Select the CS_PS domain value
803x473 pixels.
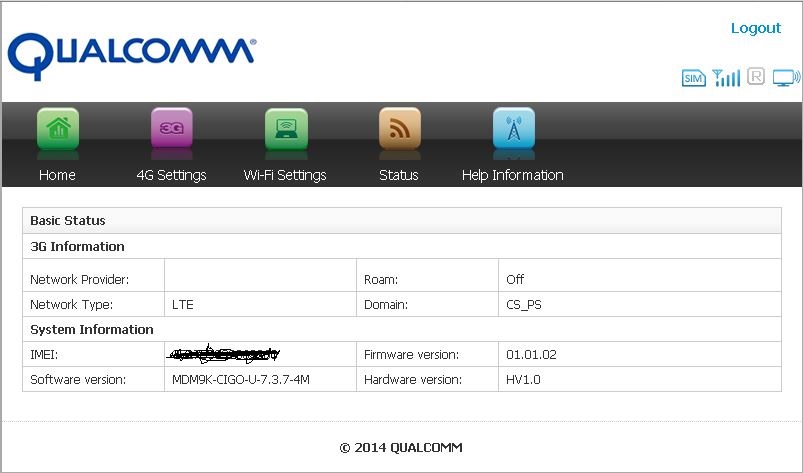click(x=524, y=305)
